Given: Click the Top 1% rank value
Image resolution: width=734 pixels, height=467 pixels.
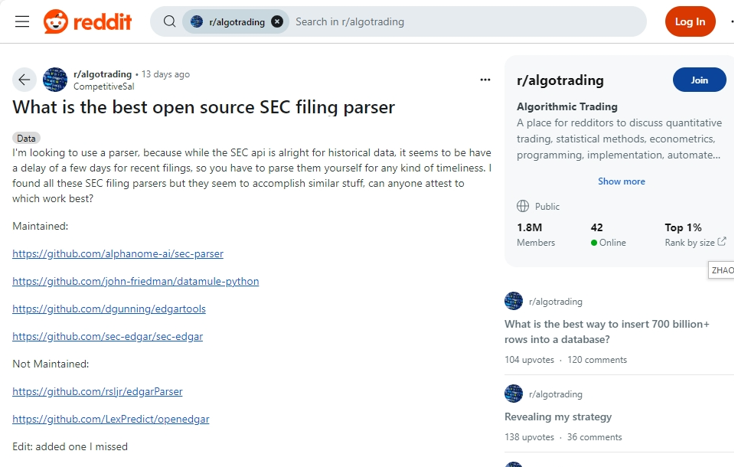Looking at the screenshot, I should click(x=683, y=227).
